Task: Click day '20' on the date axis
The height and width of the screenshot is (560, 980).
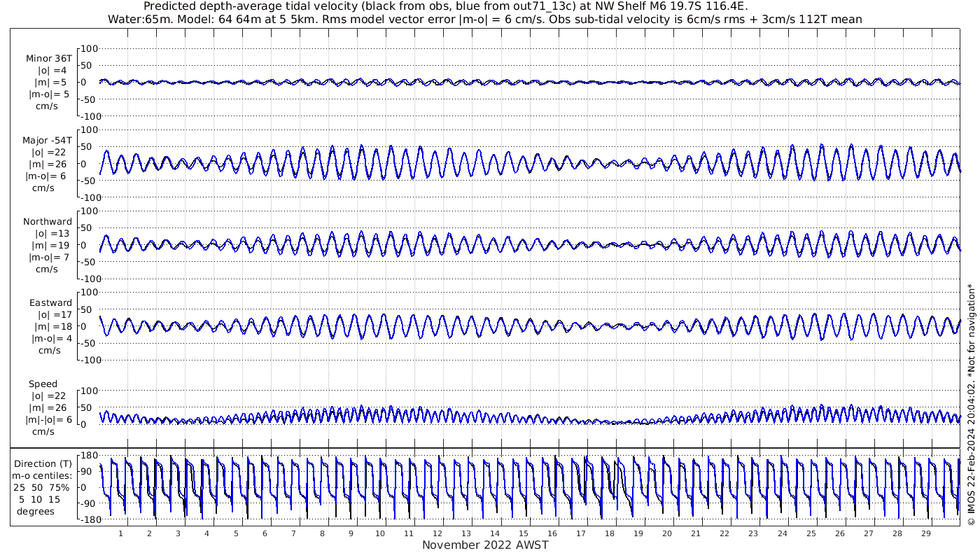Action: tap(667, 533)
